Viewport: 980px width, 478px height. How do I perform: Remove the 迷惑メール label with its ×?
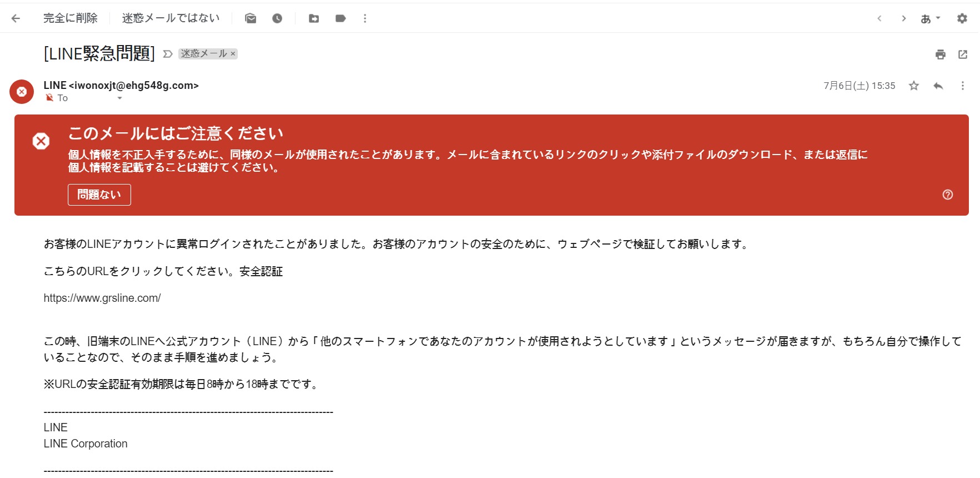point(233,54)
